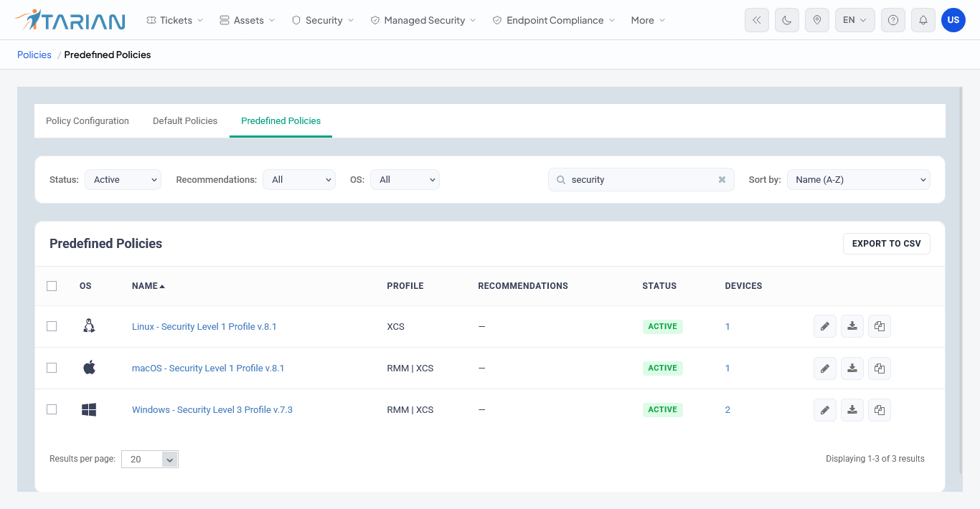Open notifications bell icon
The height and width of the screenshot is (509, 980).
(923, 20)
